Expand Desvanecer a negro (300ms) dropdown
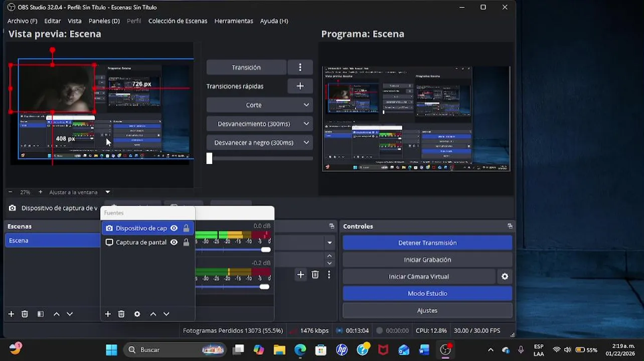This screenshot has width=644, height=361. click(x=259, y=142)
